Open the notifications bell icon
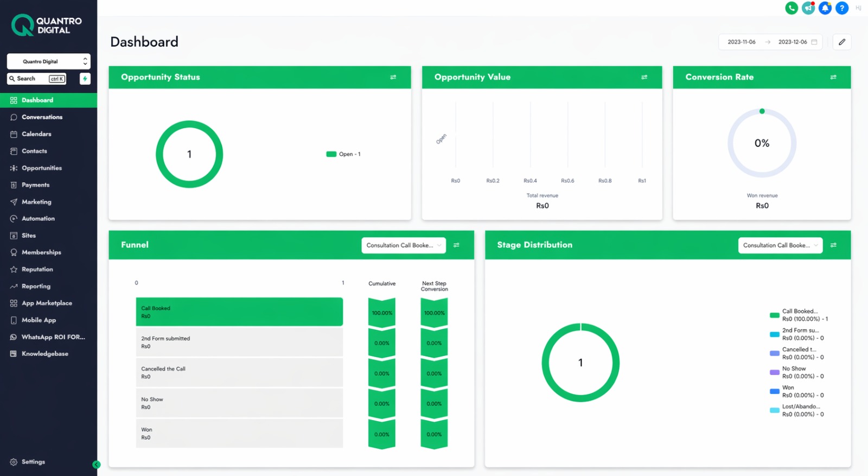 (x=825, y=8)
